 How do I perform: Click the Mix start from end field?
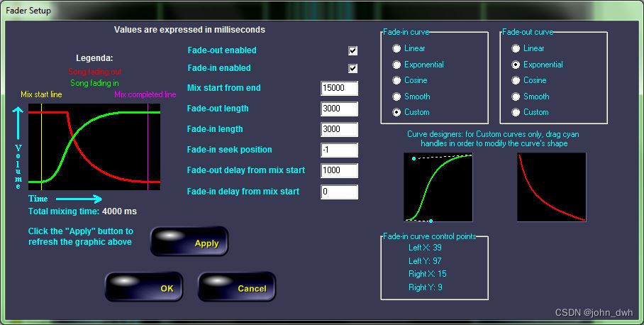click(x=339, y=88)
